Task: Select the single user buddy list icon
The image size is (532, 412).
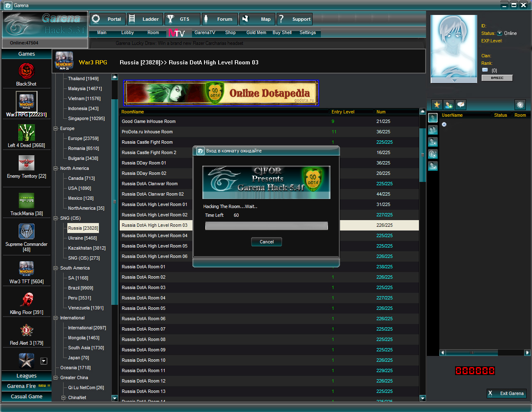Action: (433, 118)
